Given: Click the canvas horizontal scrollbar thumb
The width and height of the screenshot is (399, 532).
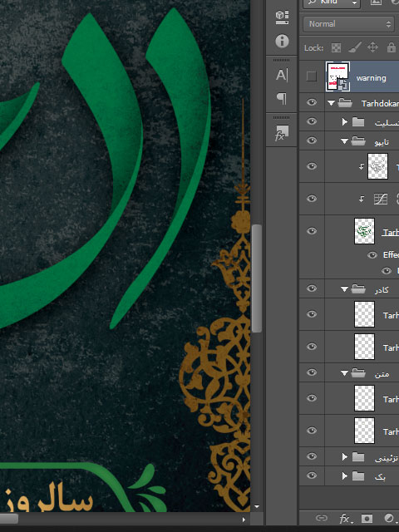Looking at the screenshot, I should coord(9,519).
